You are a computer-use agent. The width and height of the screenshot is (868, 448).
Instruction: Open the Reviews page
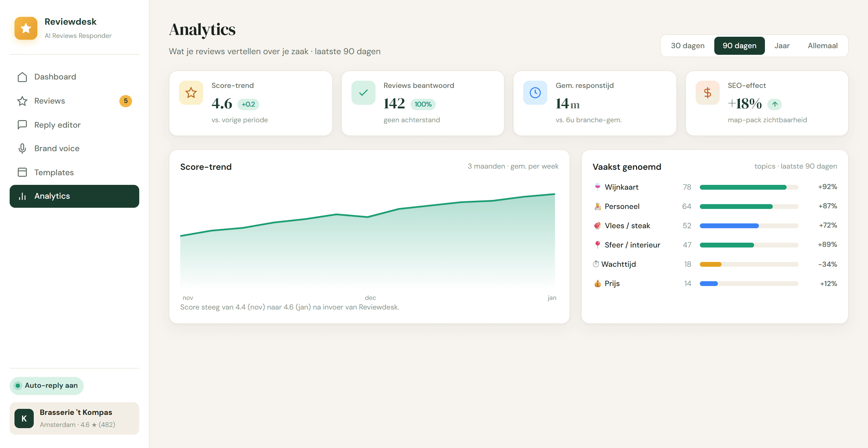(74, 101)
